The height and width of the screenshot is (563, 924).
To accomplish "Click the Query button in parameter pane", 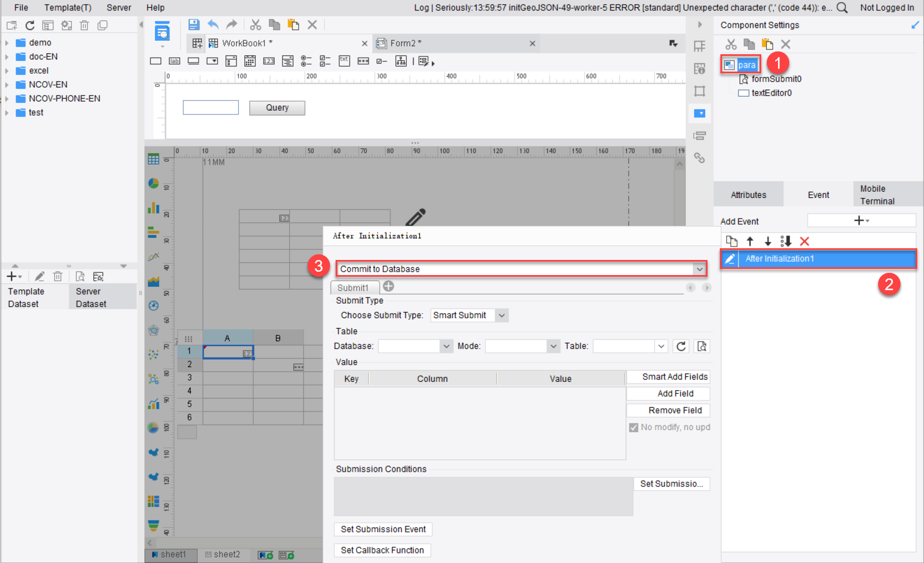I will pos(277,108).
